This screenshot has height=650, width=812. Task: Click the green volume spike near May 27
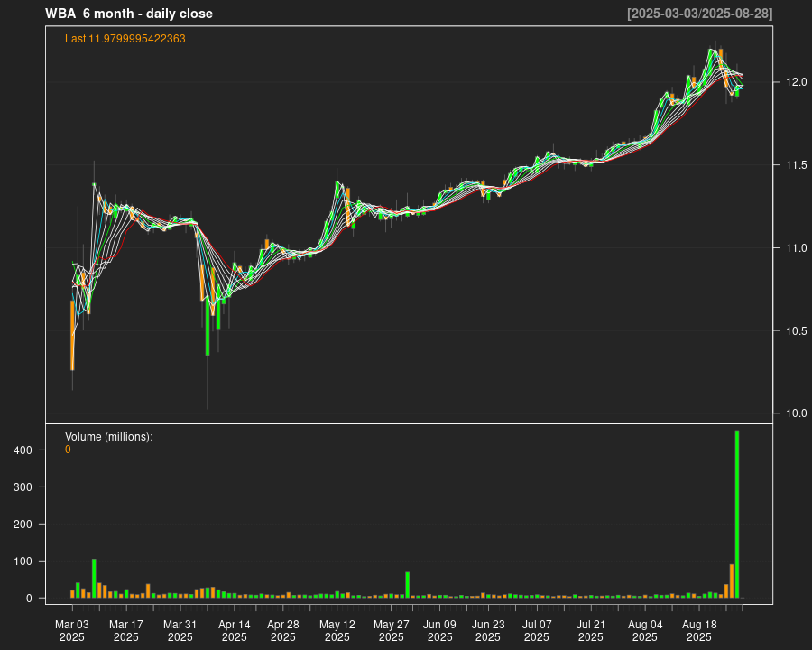[x=408, y=585]
